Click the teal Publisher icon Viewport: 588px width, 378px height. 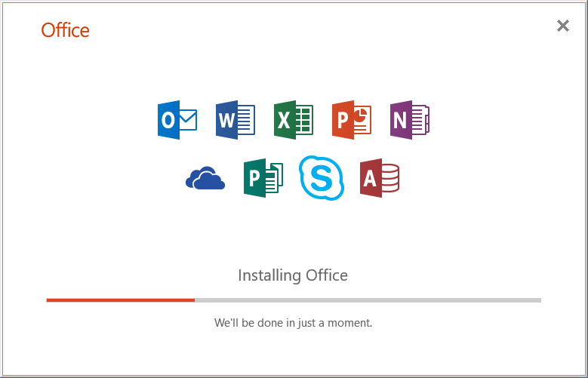[x=263, y=178]
